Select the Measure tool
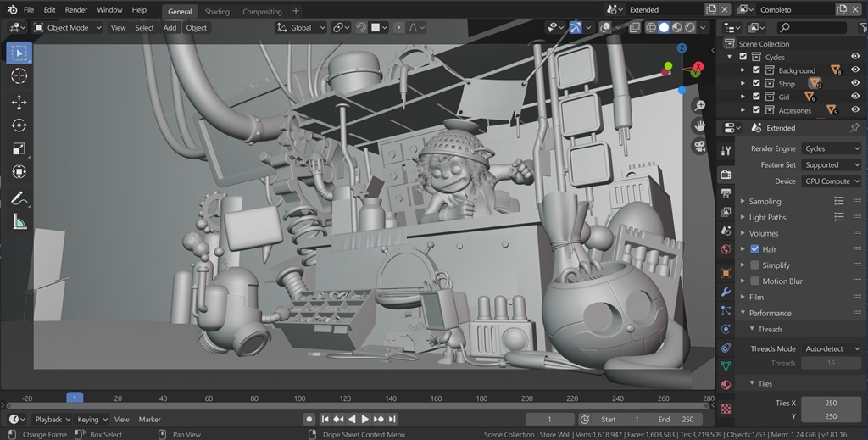The height and width of the screenshot is (440, 868). tap(19, 222)
